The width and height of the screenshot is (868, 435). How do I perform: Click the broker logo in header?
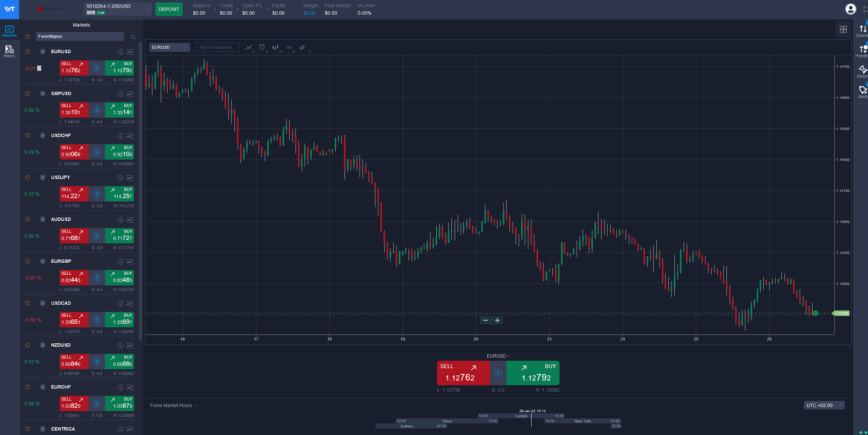[50, 9]
